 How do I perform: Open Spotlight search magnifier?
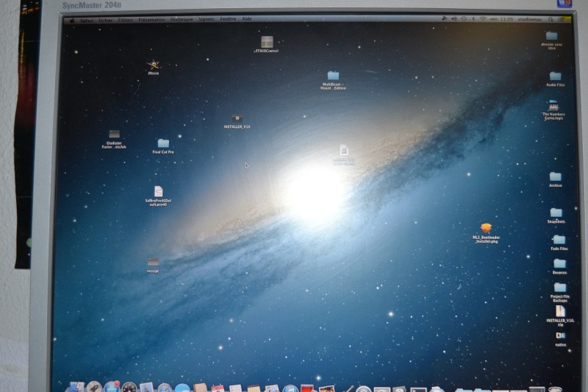[551, 20]
